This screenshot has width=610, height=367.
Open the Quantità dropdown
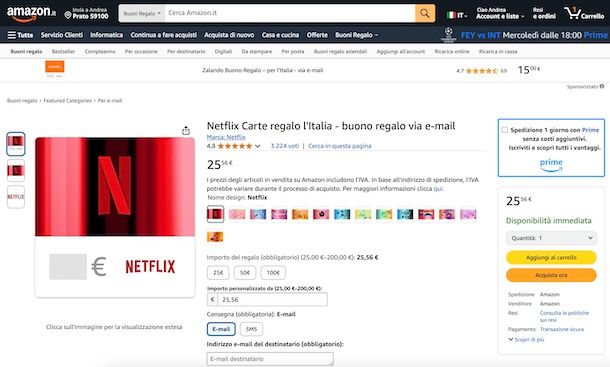point(551,238)
